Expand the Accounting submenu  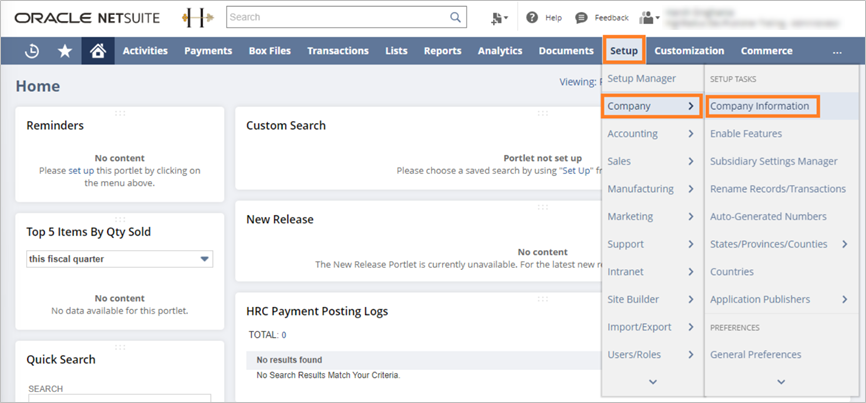coord(651,133)
